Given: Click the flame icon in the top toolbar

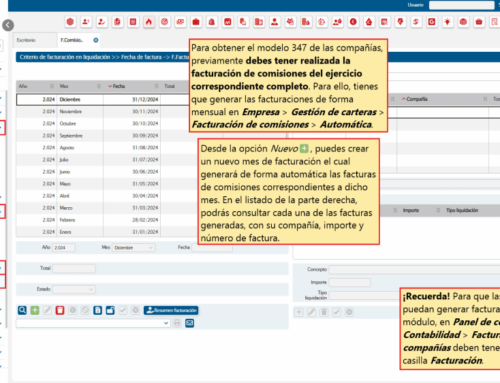Looking at the screenshot, I should pos(149,22).
